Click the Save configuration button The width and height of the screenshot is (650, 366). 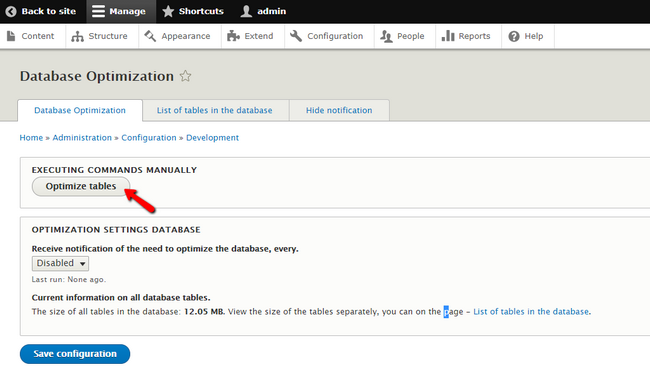tap(75, 354)
